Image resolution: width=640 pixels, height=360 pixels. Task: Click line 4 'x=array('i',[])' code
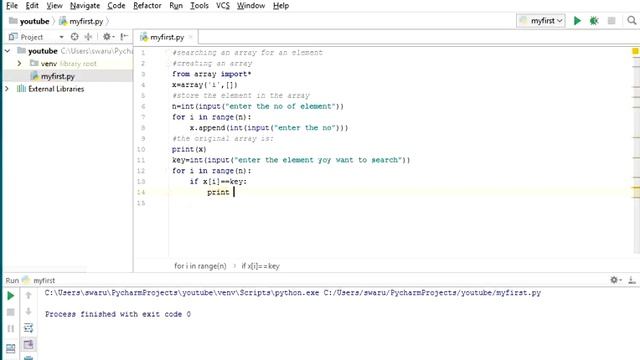coord(204,85)
